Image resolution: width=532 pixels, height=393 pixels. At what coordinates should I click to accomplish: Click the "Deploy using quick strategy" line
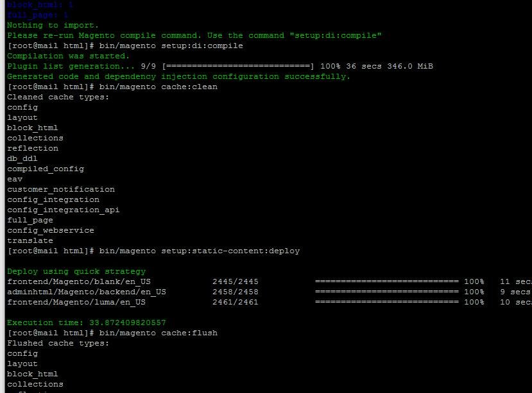point(76,271)
